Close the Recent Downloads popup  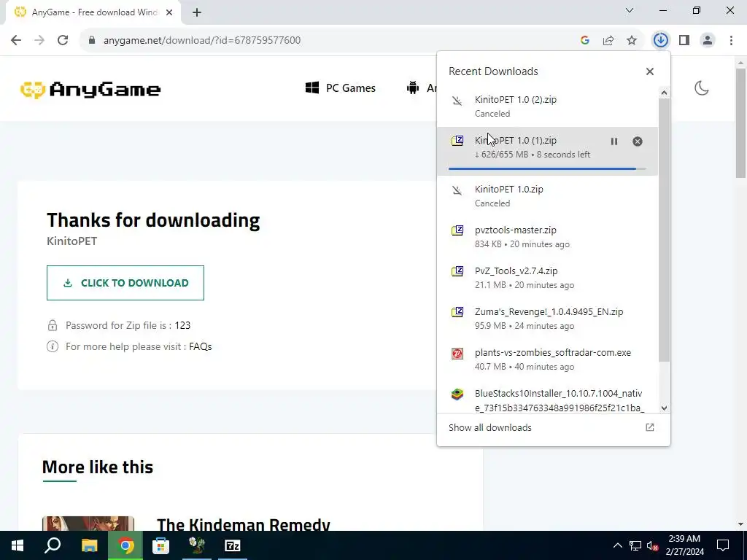pos(650,71)
